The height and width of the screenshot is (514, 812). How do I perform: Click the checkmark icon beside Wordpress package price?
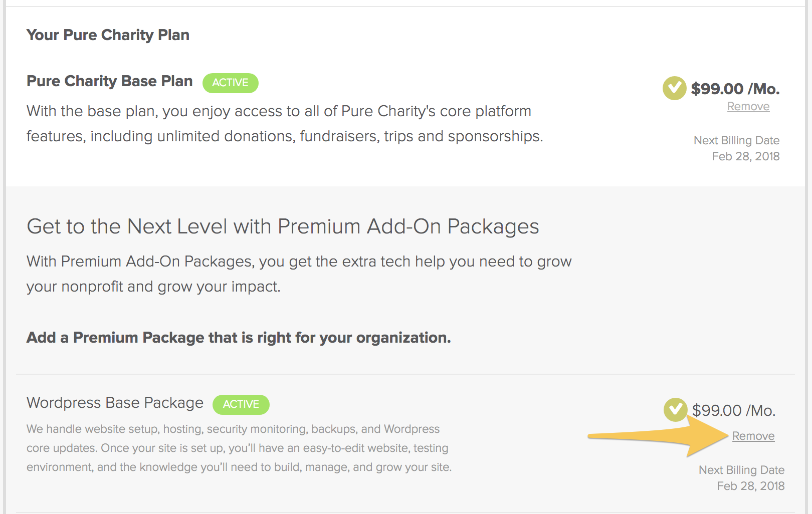[675, 410]
